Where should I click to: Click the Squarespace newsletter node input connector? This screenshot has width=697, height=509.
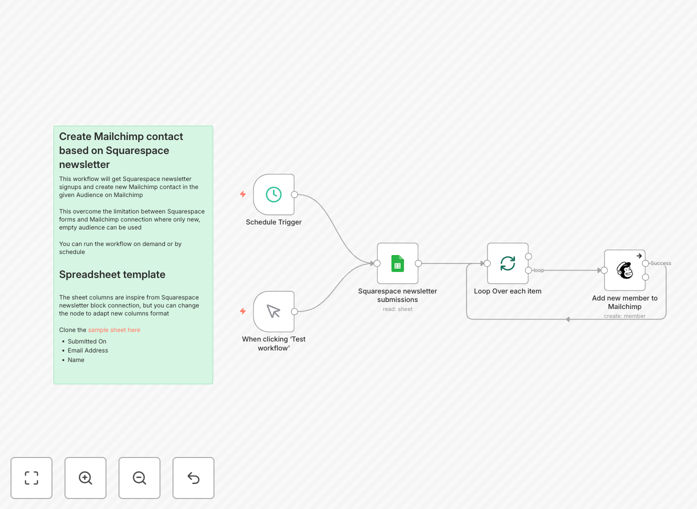[377, 263]
